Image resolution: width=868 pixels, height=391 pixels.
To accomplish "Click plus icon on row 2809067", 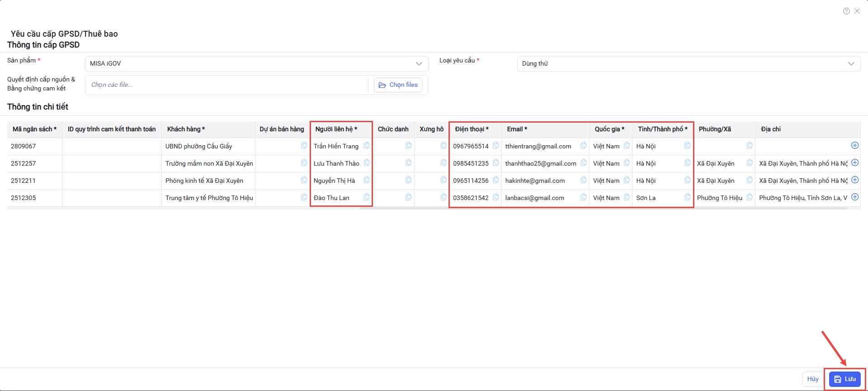I will point(855,145).
